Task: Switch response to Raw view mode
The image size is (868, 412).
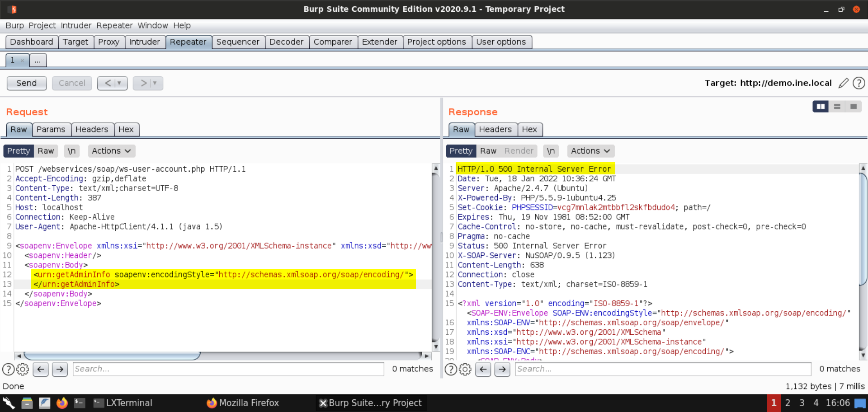Action: tap(488, 151)
